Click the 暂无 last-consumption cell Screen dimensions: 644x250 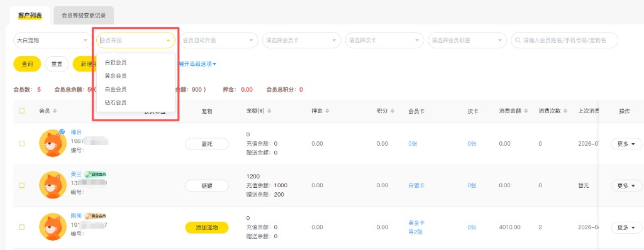tap(583, 185)
